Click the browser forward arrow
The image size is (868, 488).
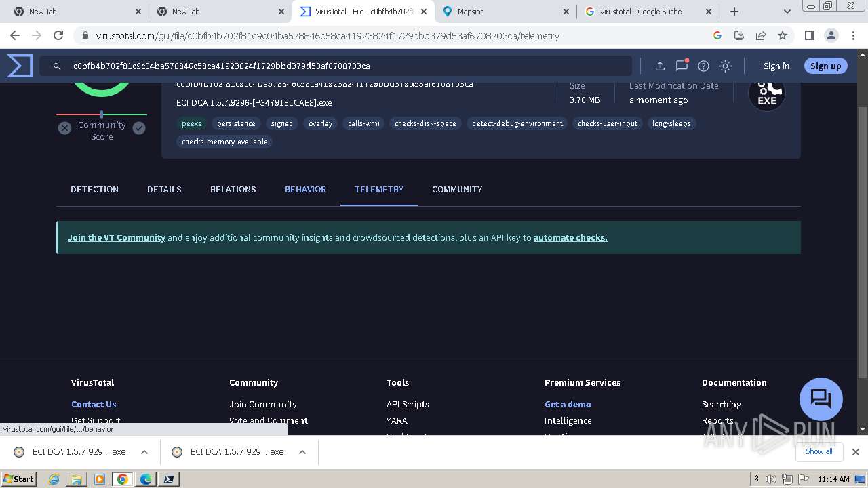37,35
